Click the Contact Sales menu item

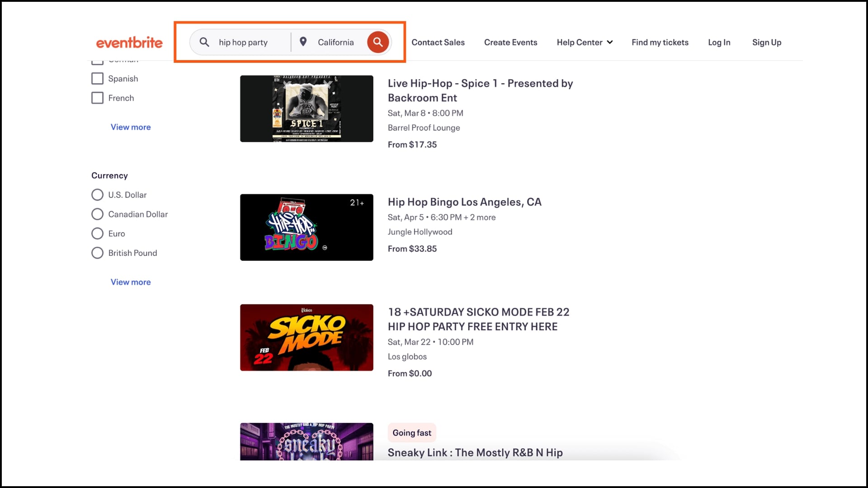(x=438, y=42)
